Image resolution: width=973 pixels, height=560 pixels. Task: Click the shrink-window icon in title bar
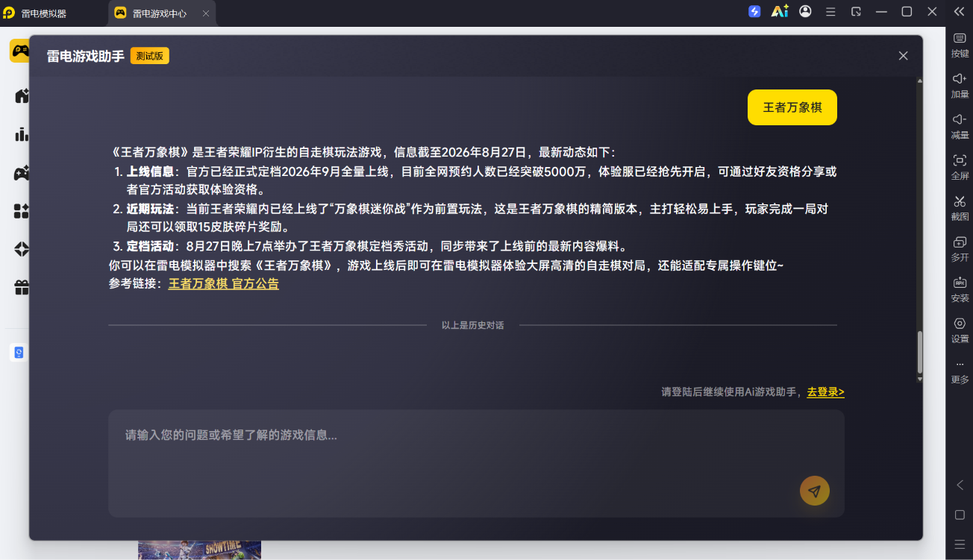click(x=856, y=12)
